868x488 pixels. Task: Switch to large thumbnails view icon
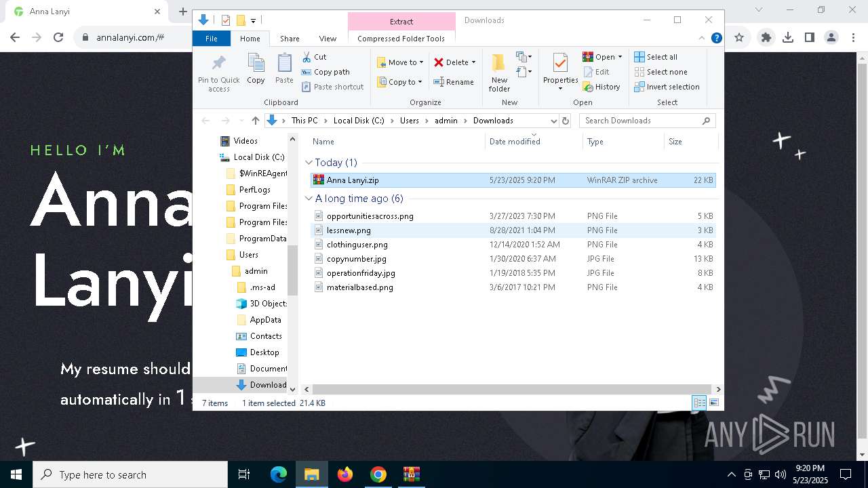[x=713, y=403]
